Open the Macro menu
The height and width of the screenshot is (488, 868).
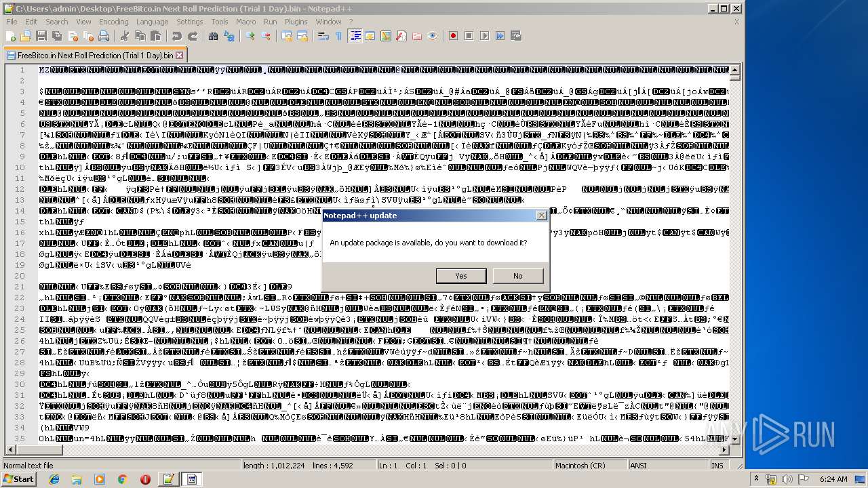246,22
